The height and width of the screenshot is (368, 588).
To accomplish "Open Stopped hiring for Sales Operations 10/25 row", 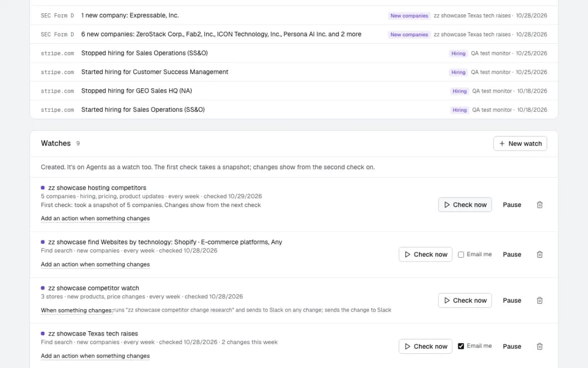I will click(x=294, y=53).
